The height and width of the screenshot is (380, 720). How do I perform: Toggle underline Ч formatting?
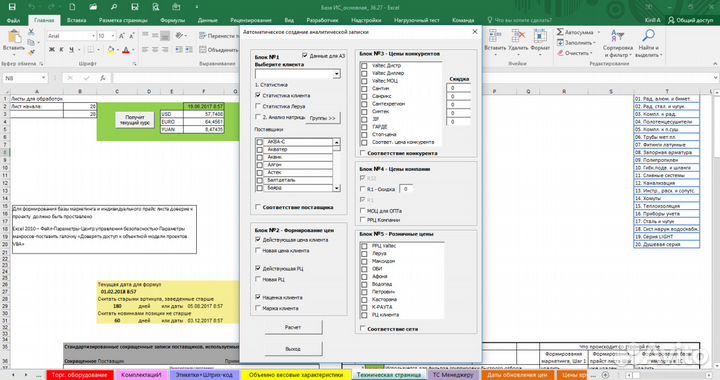pos(71,50)
